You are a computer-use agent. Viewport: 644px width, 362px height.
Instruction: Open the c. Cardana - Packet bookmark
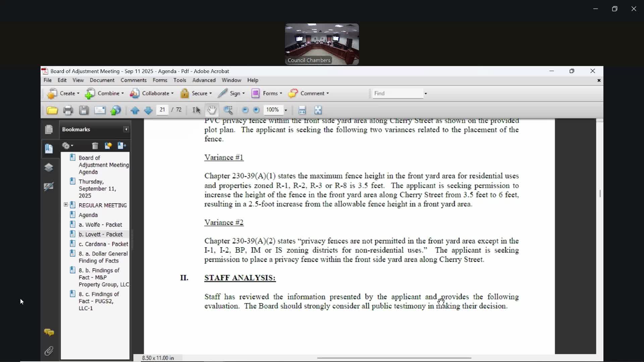click(x=103, y=244)
